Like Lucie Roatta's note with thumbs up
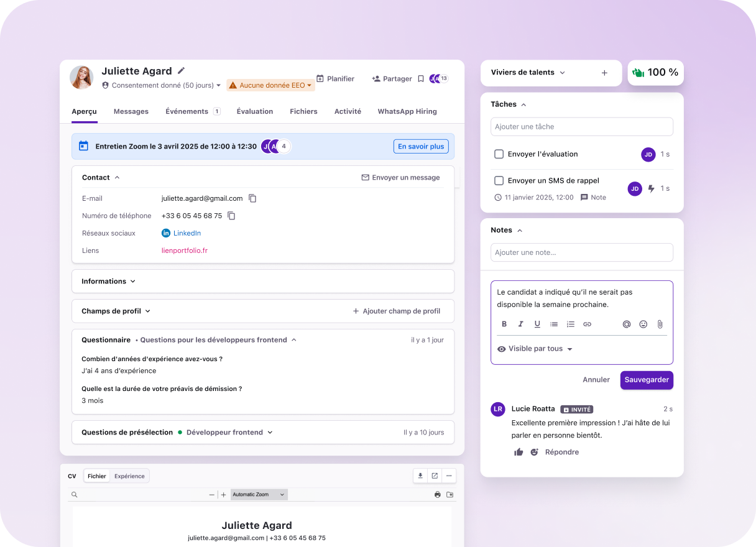The width and height of the screenshot is (756, 547). point(519,452)
